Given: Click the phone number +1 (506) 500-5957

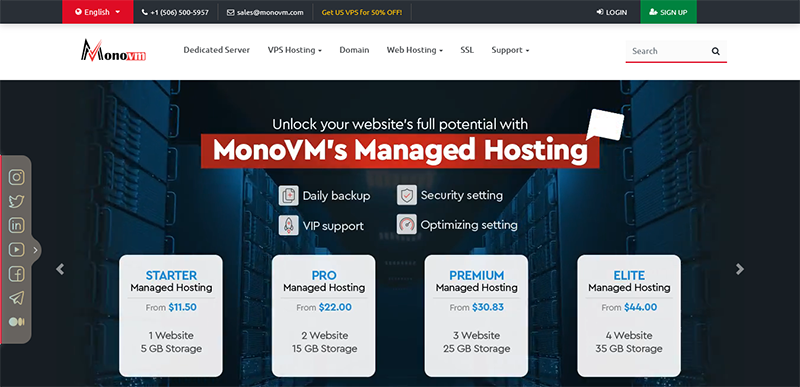Looking at the screenshot, I should click(x=175, y=12).
